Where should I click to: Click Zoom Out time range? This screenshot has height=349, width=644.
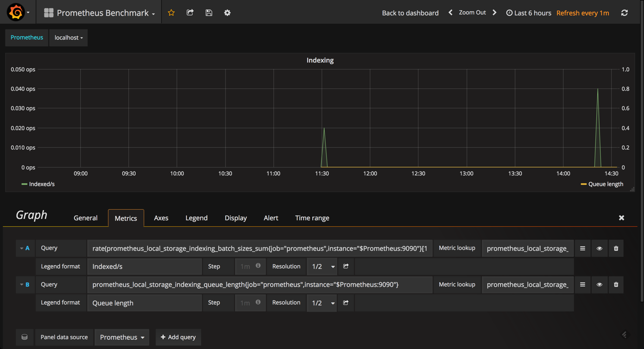click(x=472, y=12)
